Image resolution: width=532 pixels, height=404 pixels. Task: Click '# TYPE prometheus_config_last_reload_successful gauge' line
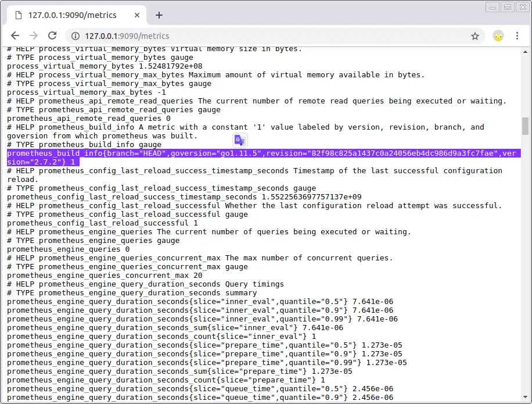(x=127, y=214)
